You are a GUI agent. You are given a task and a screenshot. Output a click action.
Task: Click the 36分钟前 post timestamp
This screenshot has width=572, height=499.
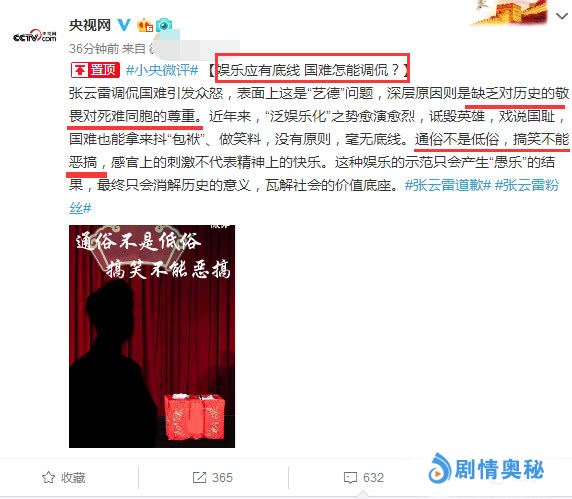94,49
